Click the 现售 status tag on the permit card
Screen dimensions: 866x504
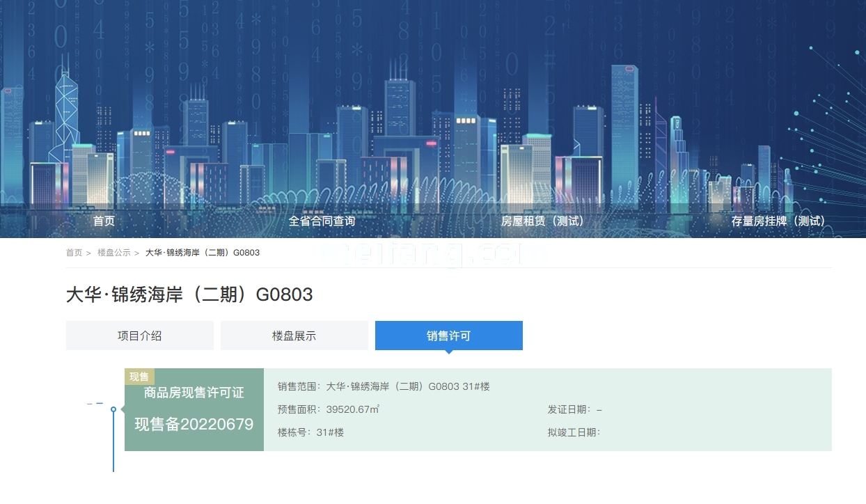point(139,377)
